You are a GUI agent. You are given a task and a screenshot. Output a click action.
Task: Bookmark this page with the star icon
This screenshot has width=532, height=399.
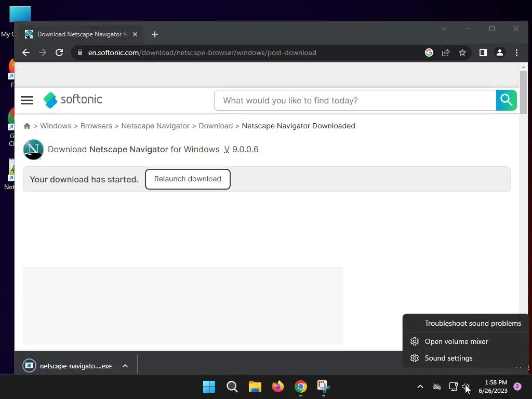coord(462,52)
